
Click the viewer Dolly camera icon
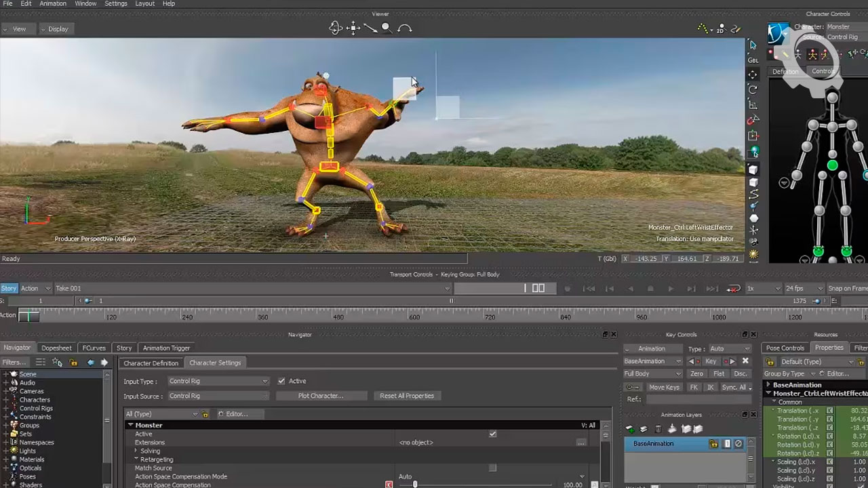pos(370,28)
